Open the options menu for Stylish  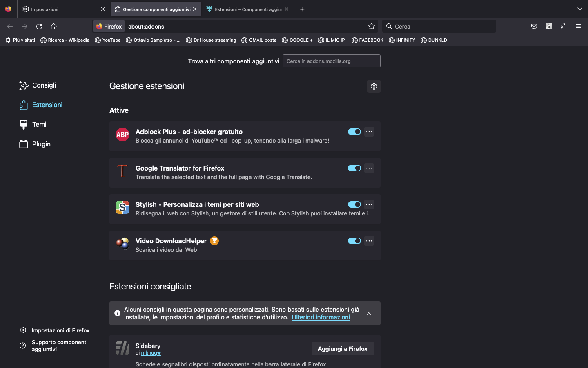click(369, 204)
